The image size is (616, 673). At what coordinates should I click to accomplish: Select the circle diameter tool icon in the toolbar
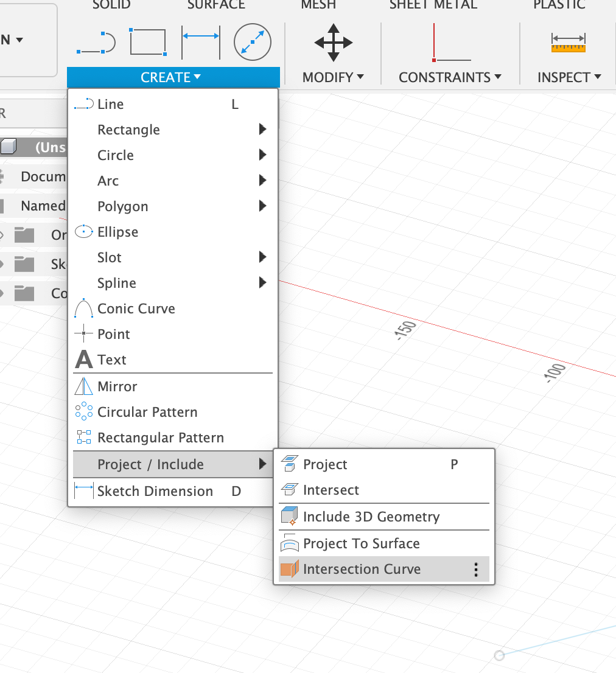pos(252,42)
